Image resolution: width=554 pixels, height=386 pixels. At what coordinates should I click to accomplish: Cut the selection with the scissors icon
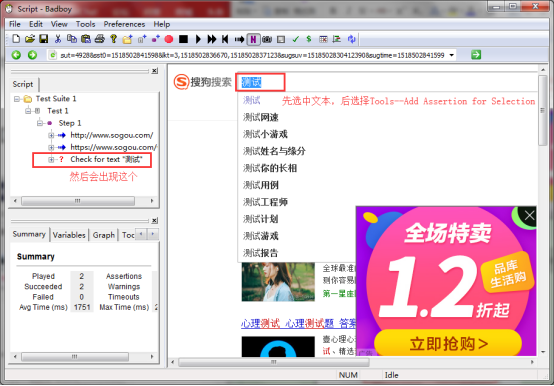coord(58,39)
